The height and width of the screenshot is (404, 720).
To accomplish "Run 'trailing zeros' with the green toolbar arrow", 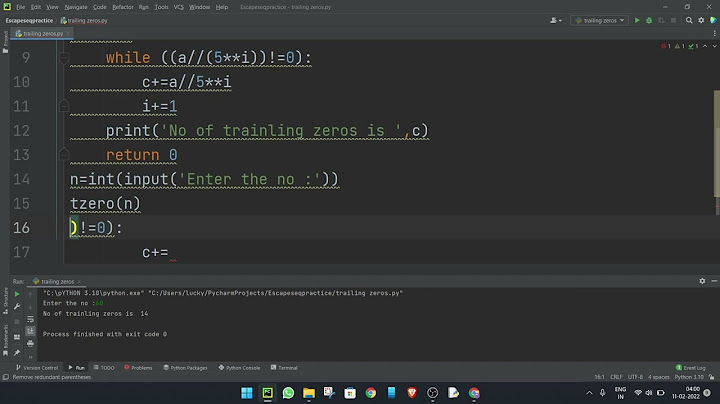I will click(637, 20).
